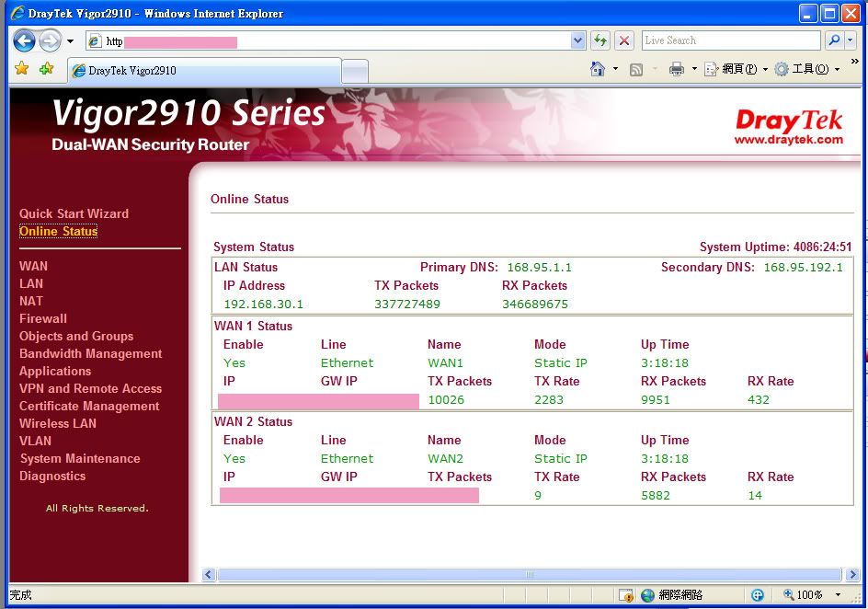Click the protected mode status icon
This screenshot has height=609, width=868.
[758, 595]
